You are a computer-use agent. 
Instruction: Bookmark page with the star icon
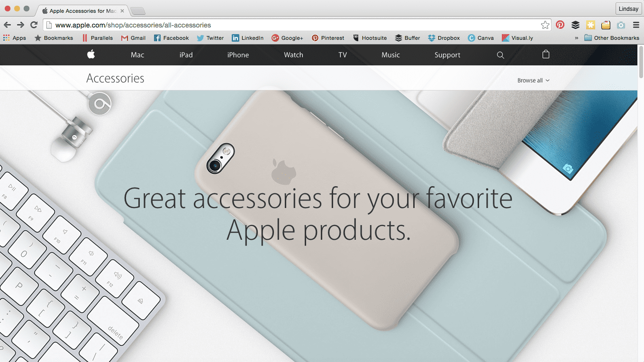coord(545,25)
